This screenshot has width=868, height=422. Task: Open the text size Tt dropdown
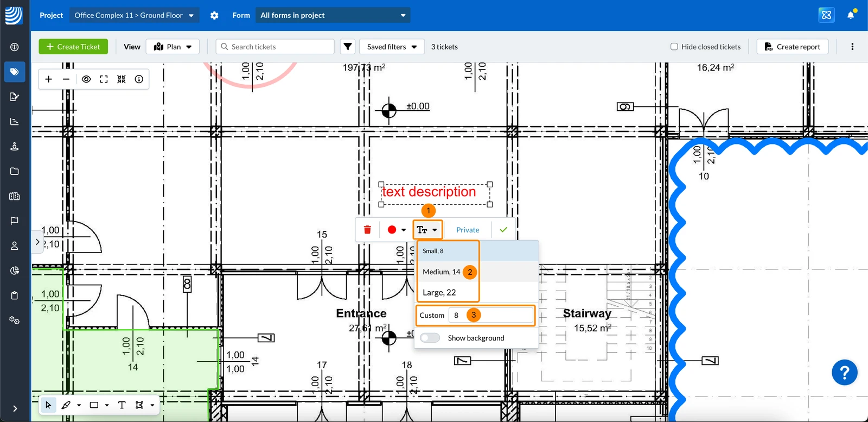pos(427,230)
